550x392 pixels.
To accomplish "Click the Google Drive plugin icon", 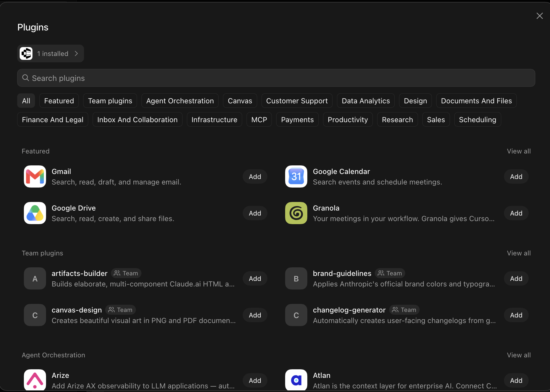I will (35, 213).
